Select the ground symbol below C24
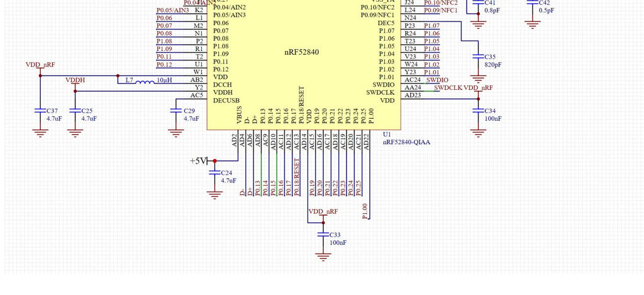The width and height of the screenshot is (644, 295). 214,195
